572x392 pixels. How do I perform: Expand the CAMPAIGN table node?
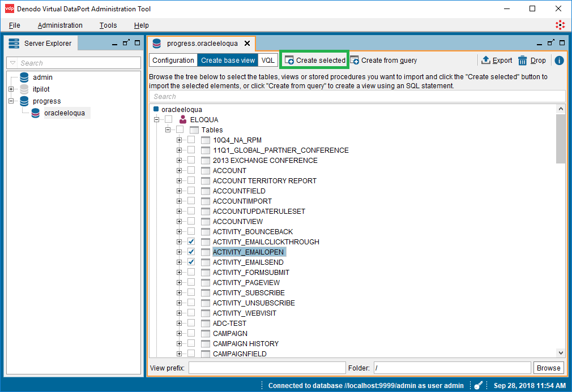click(x=180, y=334)
